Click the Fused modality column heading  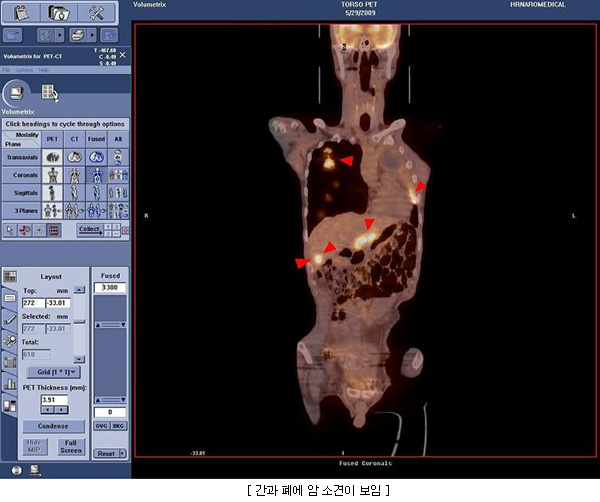coord(98,139)
